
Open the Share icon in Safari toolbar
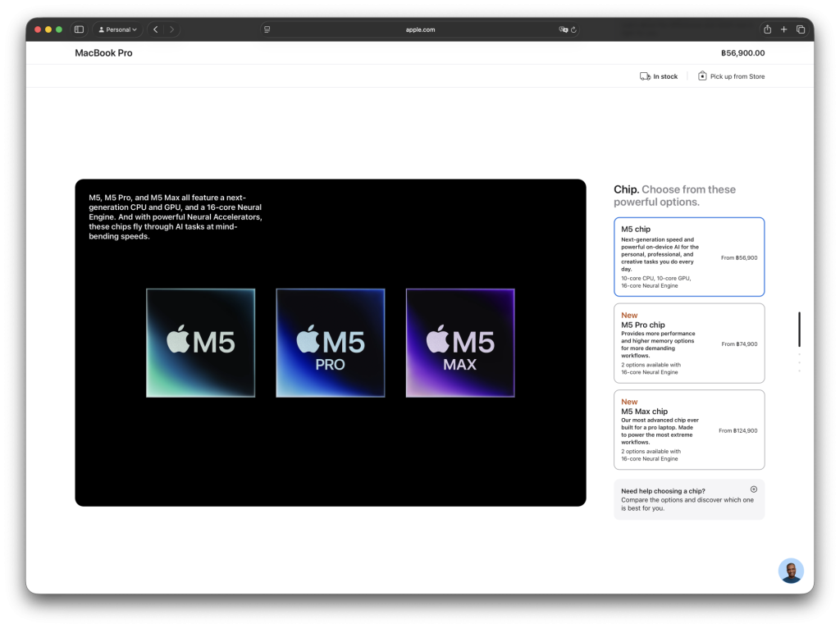pos(767,30)
